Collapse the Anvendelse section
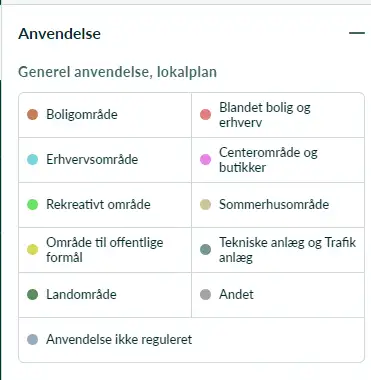Image resolution: width=371 pixels, height=380 pixels. tap(357, 33)
